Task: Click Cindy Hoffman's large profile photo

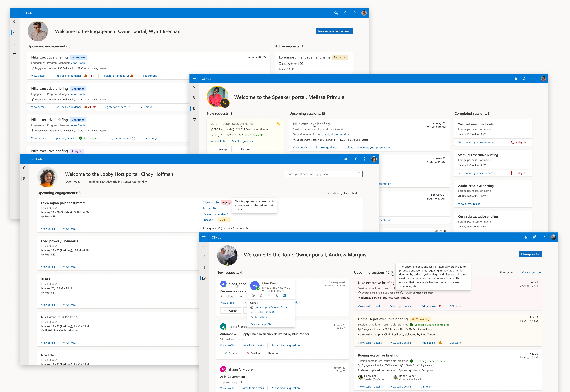Action: (47, 177)
